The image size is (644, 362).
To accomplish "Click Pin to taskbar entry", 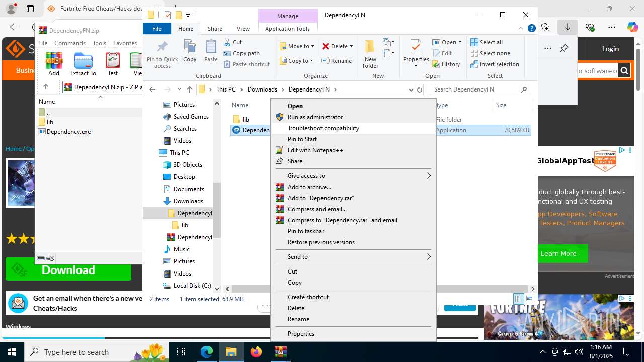I will click(x=353, y=231).
